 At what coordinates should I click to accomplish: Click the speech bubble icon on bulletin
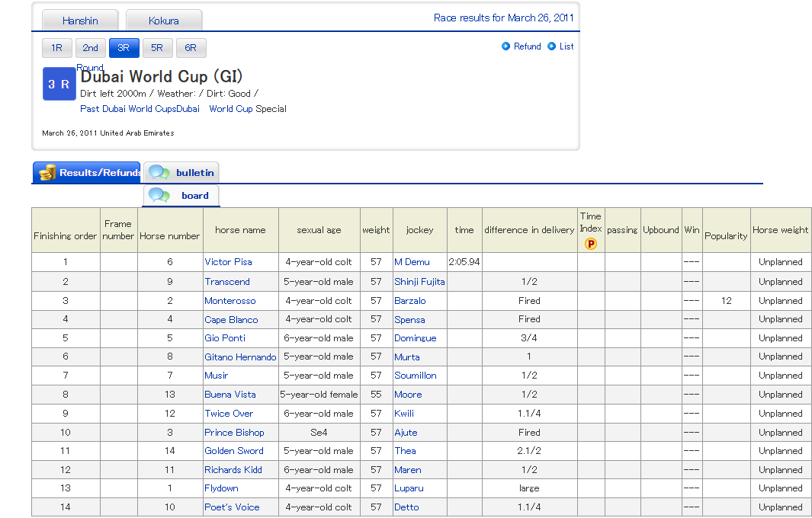click(x=159, y=172)
